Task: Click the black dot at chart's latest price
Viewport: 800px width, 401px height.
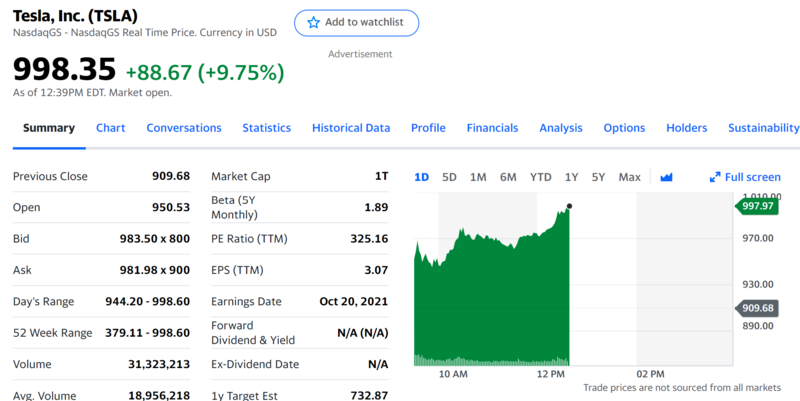Action: tap(569, 206)
